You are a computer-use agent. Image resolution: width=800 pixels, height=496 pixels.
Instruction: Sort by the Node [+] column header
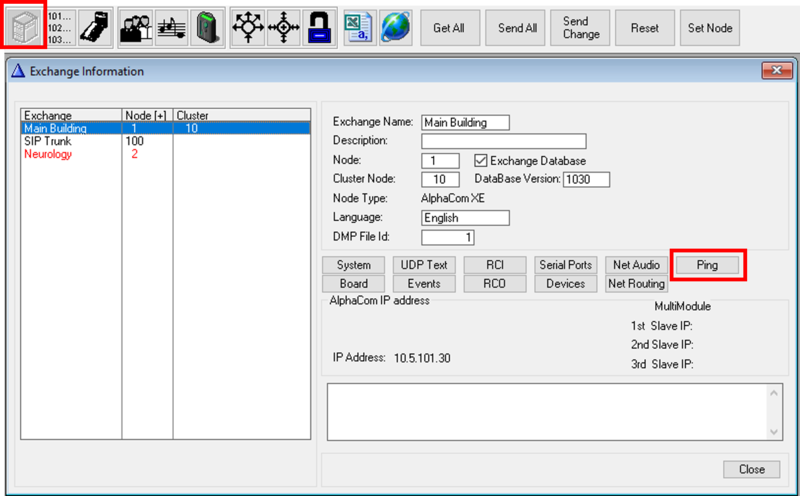(x=147, y=115)
